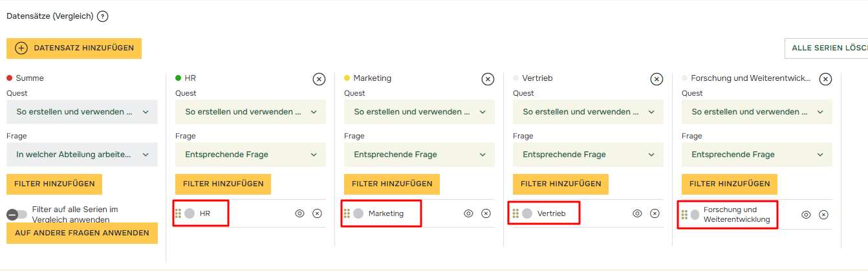868x271 pixels.
Task: Remove the HR series with its X icon
Action: (x=319, y=79)
